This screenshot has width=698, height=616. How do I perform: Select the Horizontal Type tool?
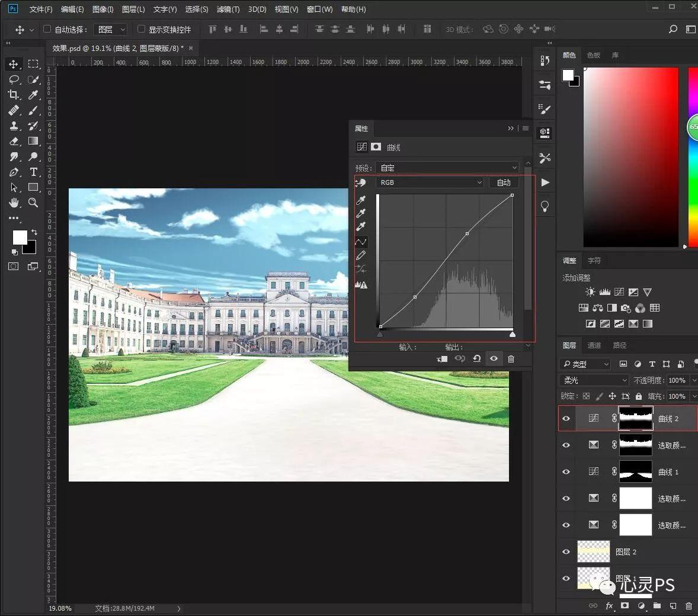click(x=33, y=172)
